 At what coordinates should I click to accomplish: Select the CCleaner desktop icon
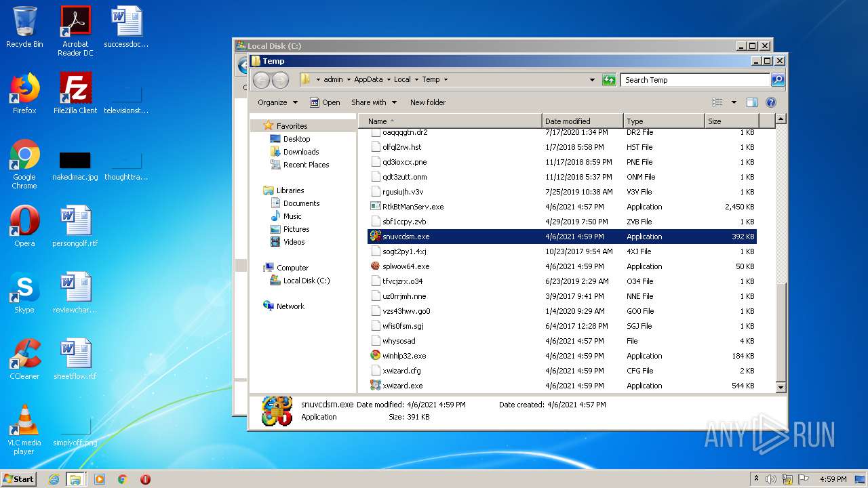point(24,359)
